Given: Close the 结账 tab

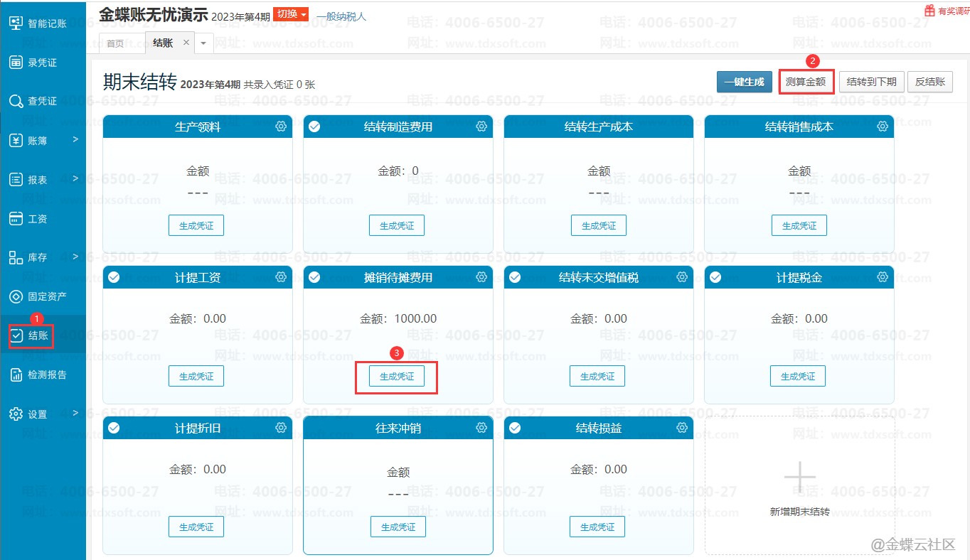Looking at the screenshot, I should [x=186, y=43].
